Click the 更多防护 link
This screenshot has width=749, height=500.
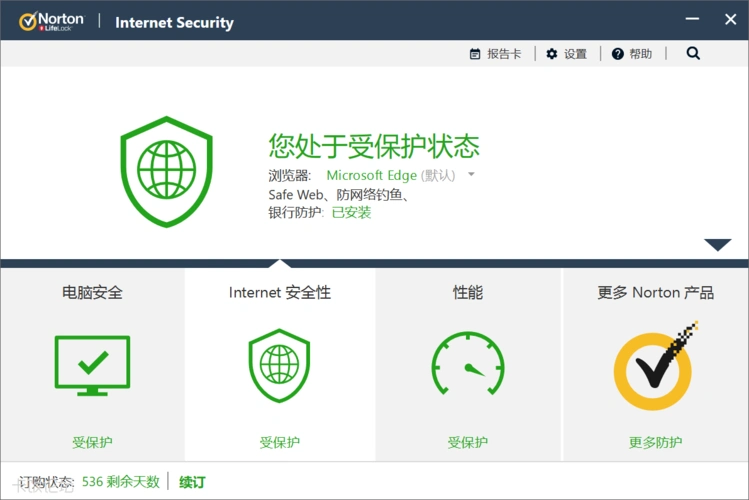tap(655, 442)
